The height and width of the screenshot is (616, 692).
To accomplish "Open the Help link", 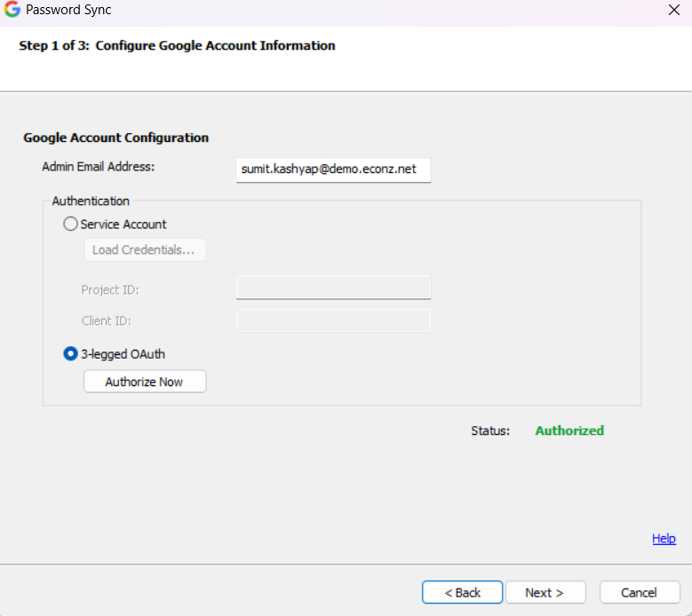I will [x=664, y=539].
